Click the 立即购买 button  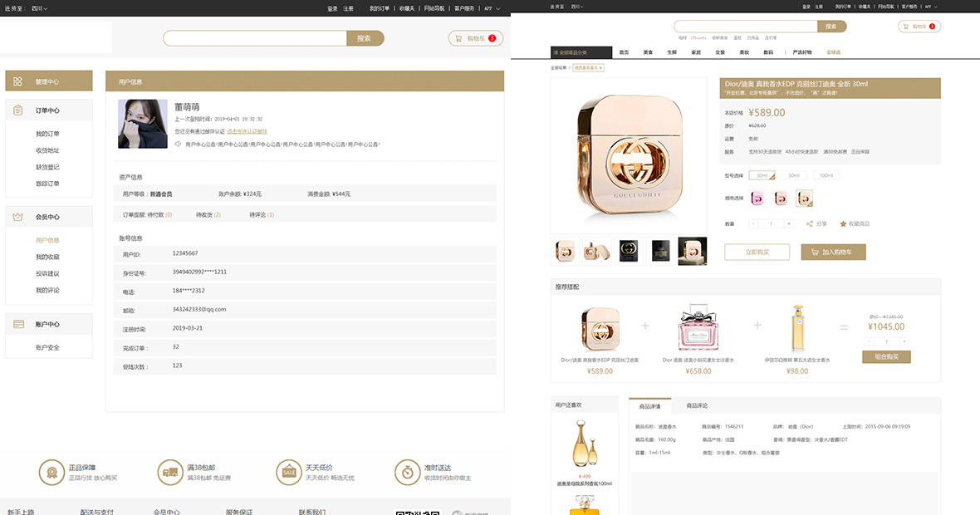(757, 252)
